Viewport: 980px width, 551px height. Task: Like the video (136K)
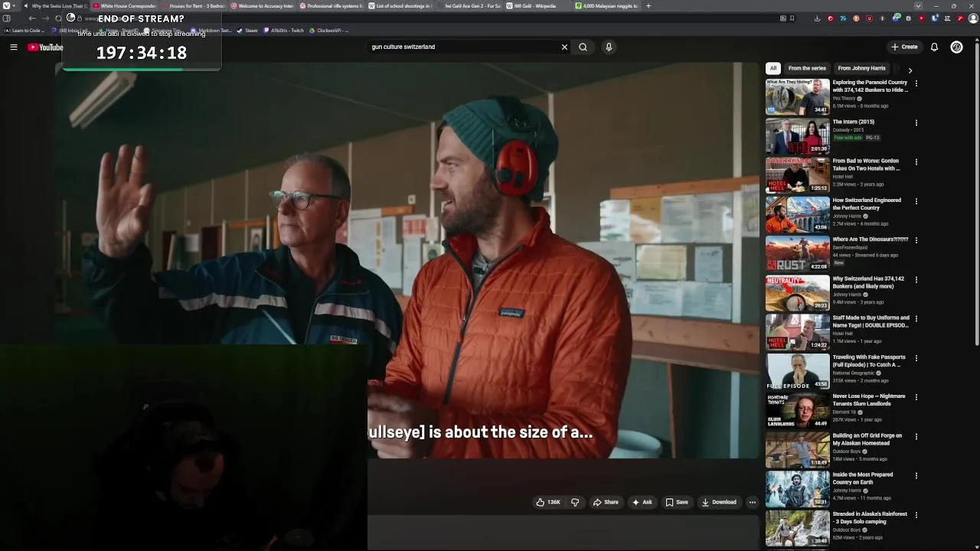[548, 502]
